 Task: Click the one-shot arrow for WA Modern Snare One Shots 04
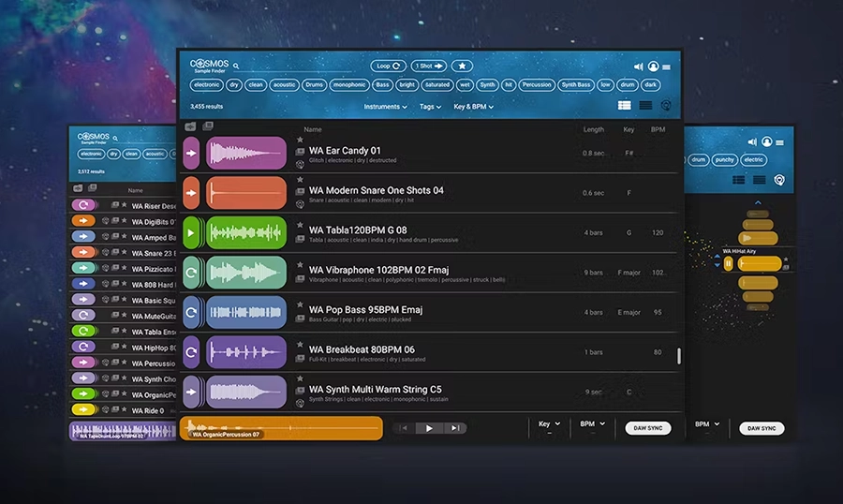coord(191,193)
